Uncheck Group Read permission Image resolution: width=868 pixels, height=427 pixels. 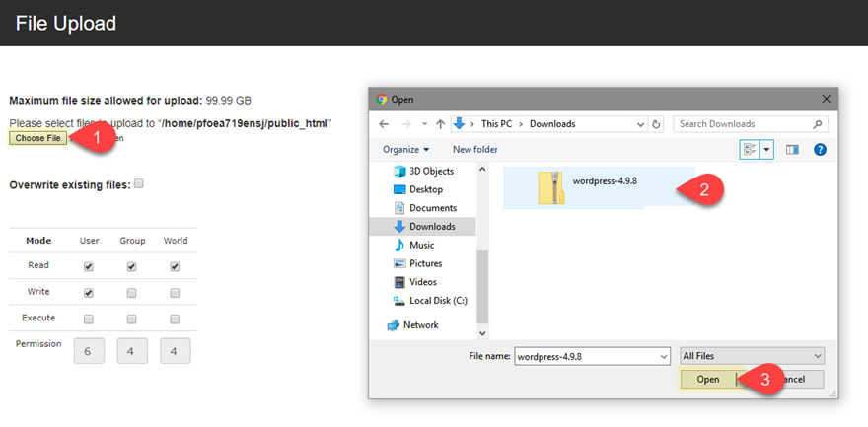click(x=132, y=266)
